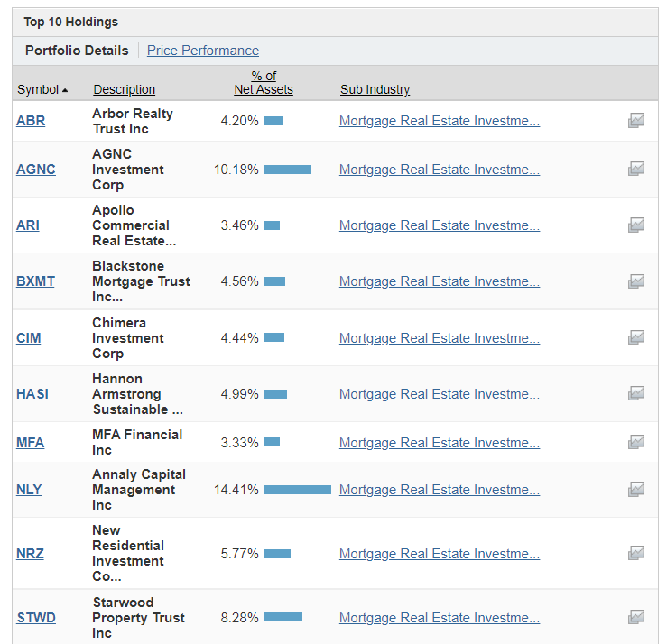Select the MFA Financial Inc description
Viewport: 667px width, 644px height.
(x=137, y=443)
